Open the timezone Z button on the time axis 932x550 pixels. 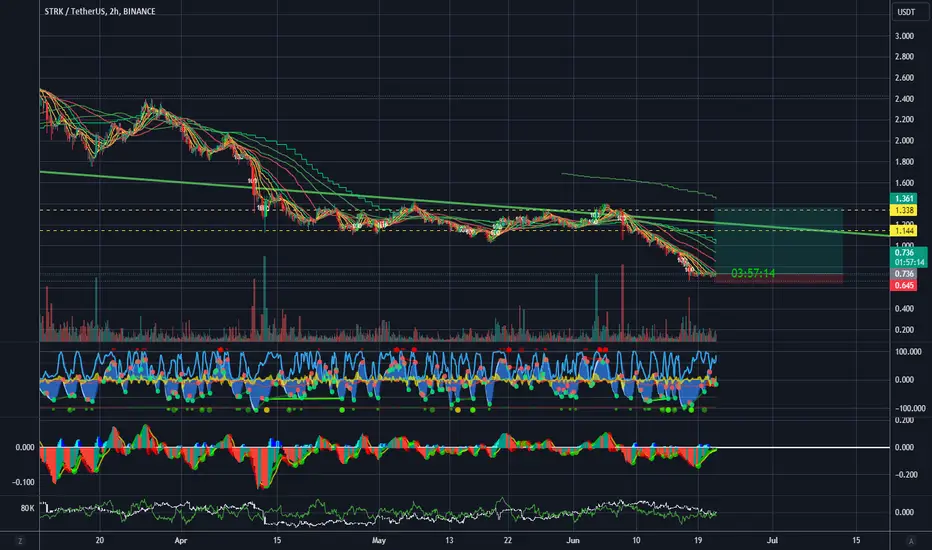point(20,541)
